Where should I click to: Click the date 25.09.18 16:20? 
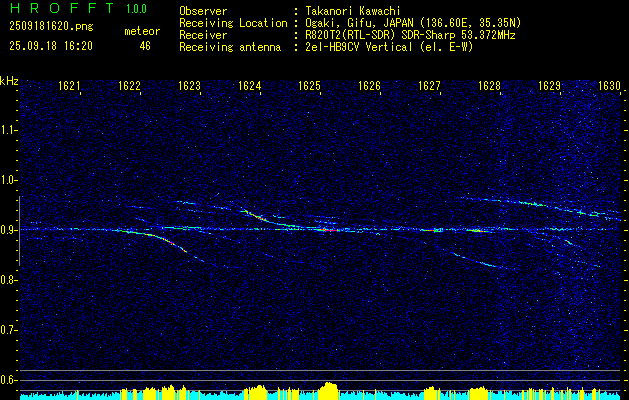pyautogui.click(x=51, y=46)
